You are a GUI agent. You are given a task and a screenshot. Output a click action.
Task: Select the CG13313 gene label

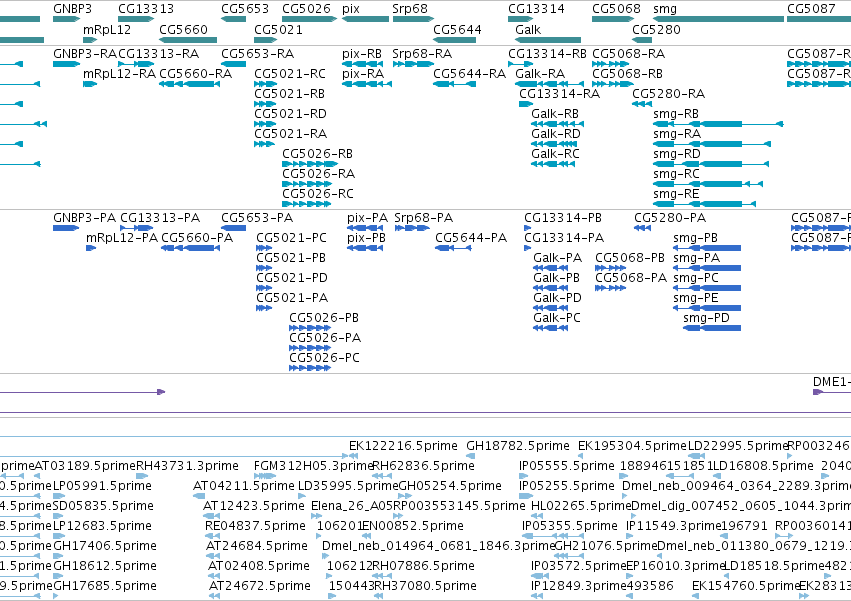[146, 9]
